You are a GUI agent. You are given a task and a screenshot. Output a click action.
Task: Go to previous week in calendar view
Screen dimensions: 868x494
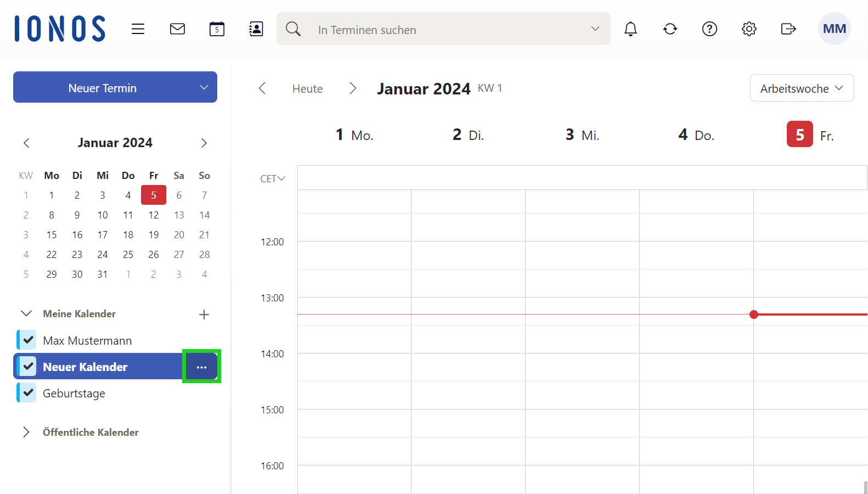262,88
